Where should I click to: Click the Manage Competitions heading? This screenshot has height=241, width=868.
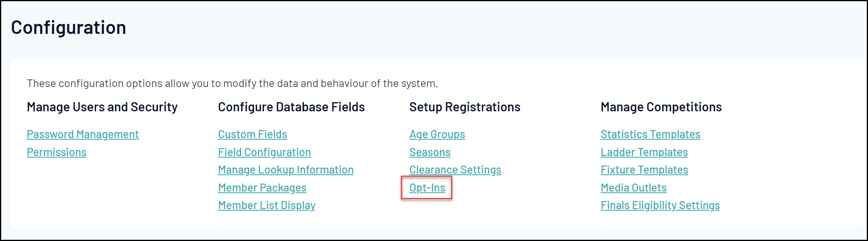[x=661, y=107]
